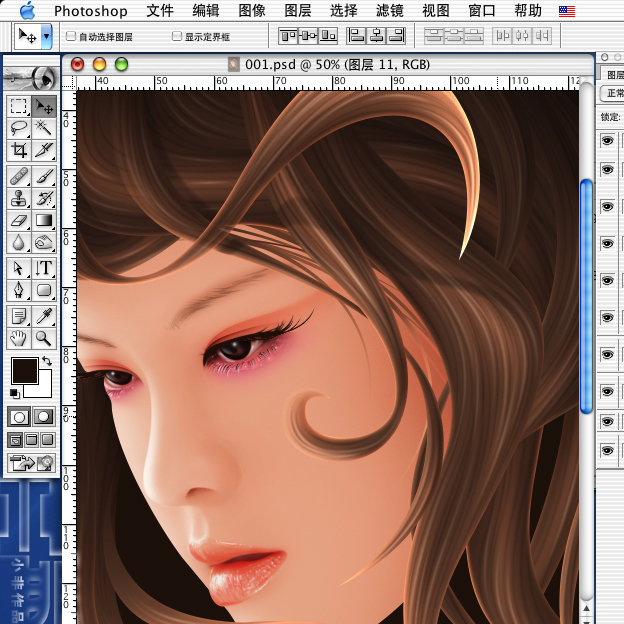Screen dimensions: 624x624
Task: Switch to Full Screen with Menu Bar
Action: coord(31,440)
